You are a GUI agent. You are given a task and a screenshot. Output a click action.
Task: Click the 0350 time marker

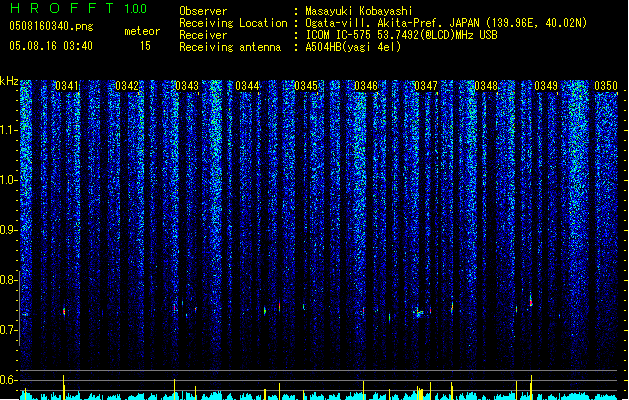pos(606,86)
